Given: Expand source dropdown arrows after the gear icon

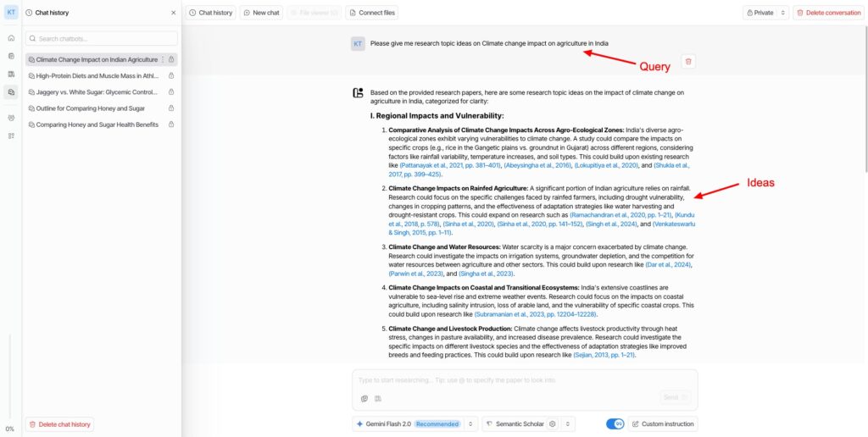Looking at the screenshot, I should 567,424.
